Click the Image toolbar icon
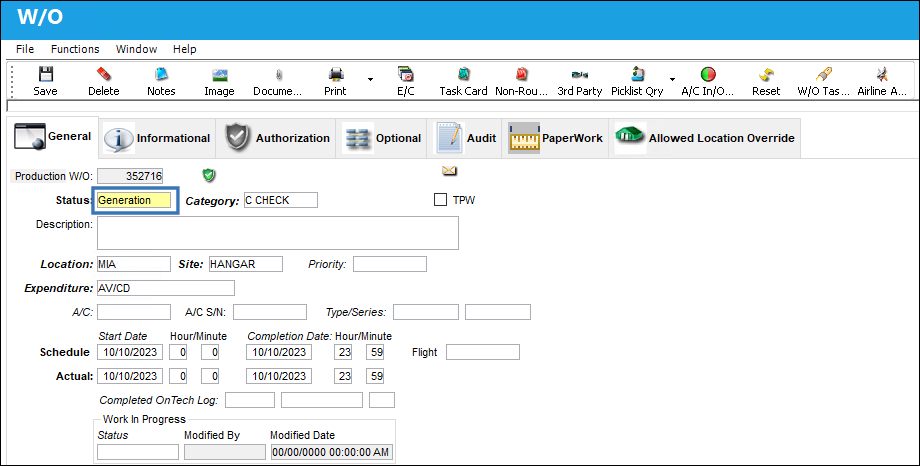Viewport: 920px width, 466px height. [x=219, y=75]
